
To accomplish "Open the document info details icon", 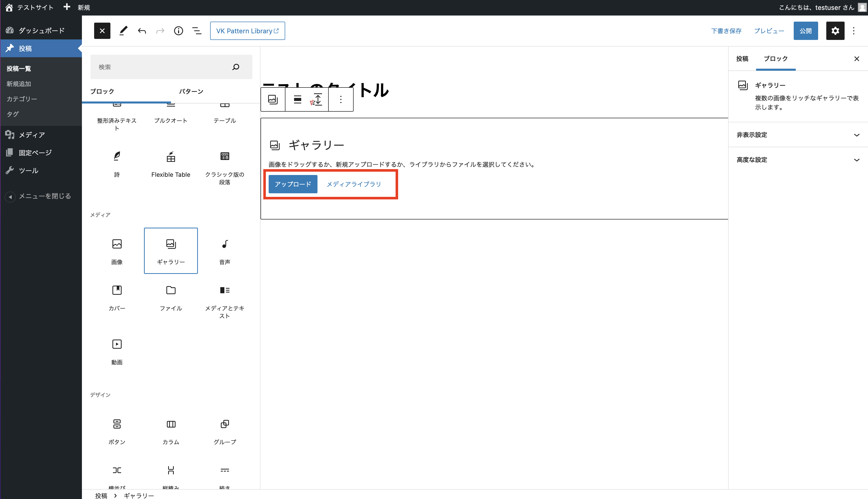I will coord(178,31).
